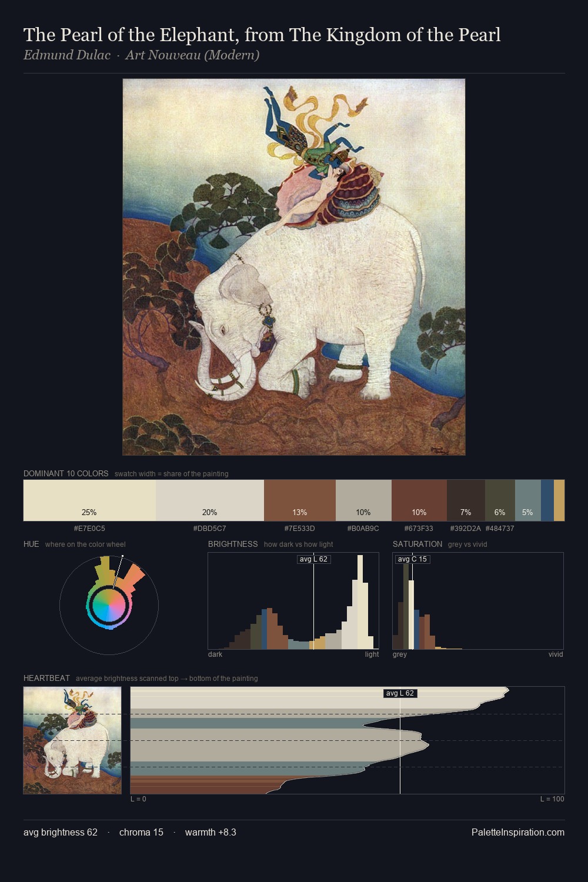Screen dimensions: 588x882
Task: Click 'chroma 15' in the footer
Action: tap(141, 832)
